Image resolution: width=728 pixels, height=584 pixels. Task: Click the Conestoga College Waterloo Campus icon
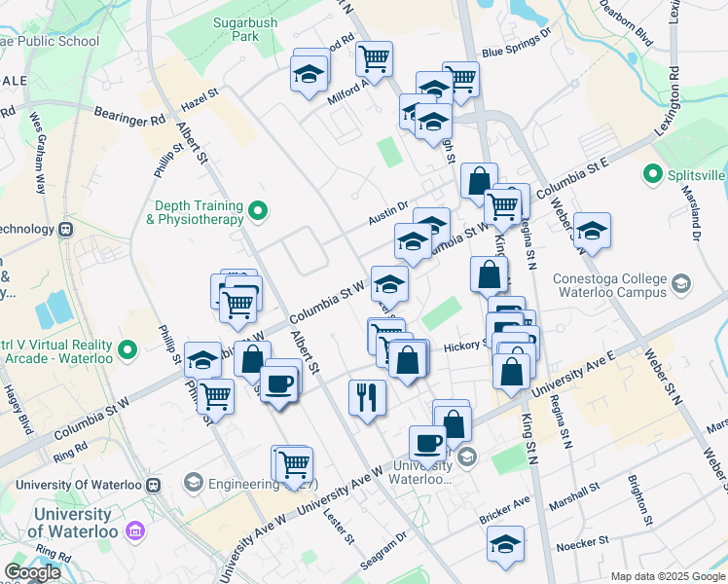[682, 284]
